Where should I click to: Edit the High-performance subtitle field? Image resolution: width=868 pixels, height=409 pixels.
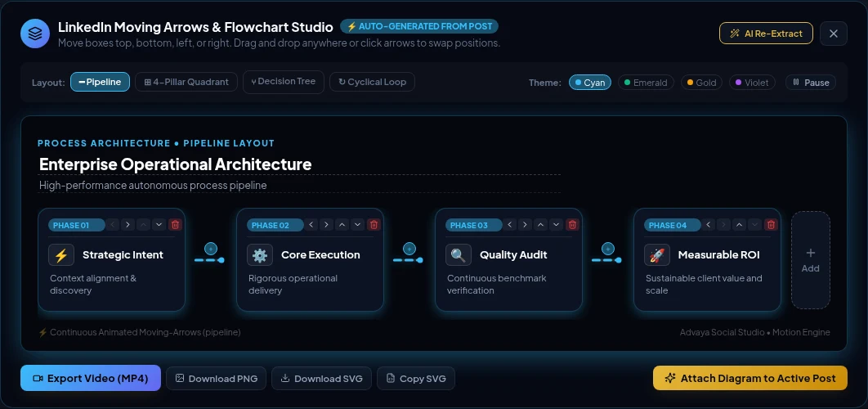[x=299, y=185]
